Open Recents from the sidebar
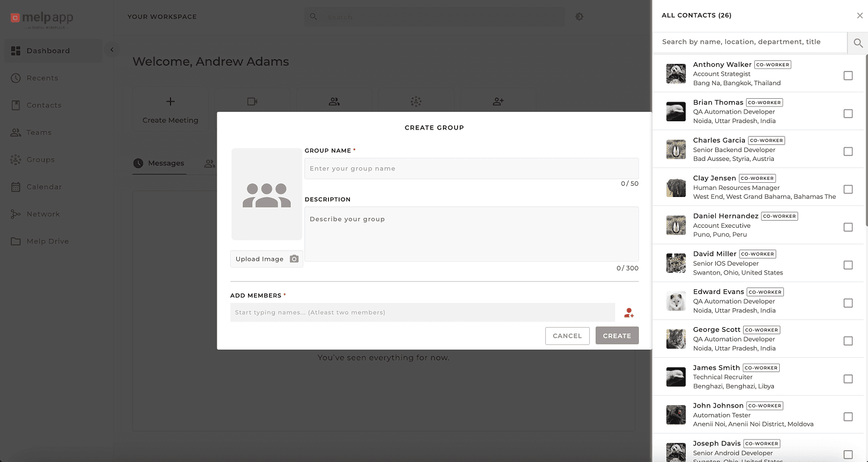This screenshot has width=868, height=462. tap(42, 77)
